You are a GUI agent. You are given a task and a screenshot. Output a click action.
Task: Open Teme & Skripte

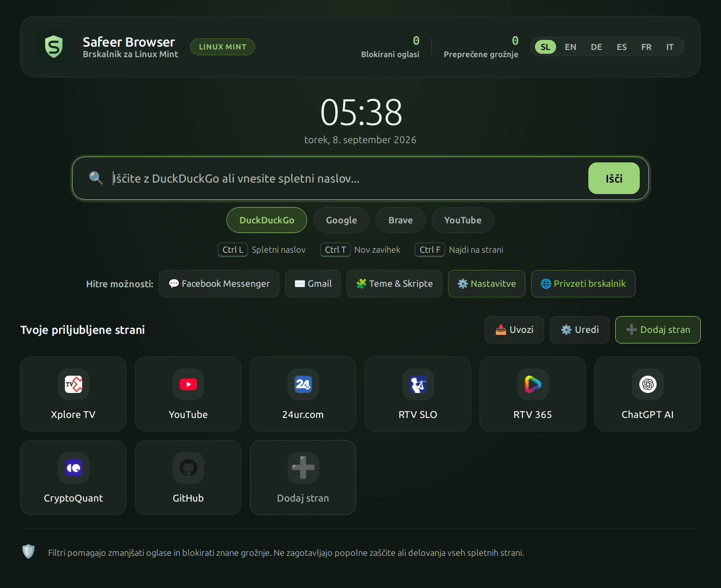(x=394, y=284)
